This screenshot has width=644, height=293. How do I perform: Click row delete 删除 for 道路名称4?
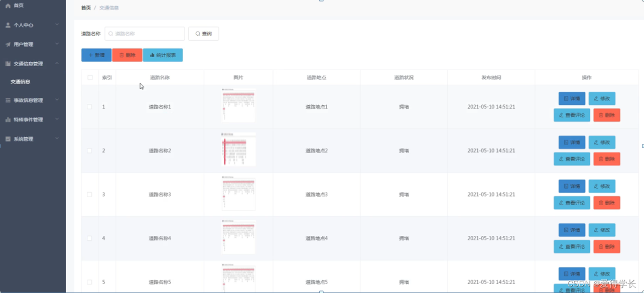607,246
